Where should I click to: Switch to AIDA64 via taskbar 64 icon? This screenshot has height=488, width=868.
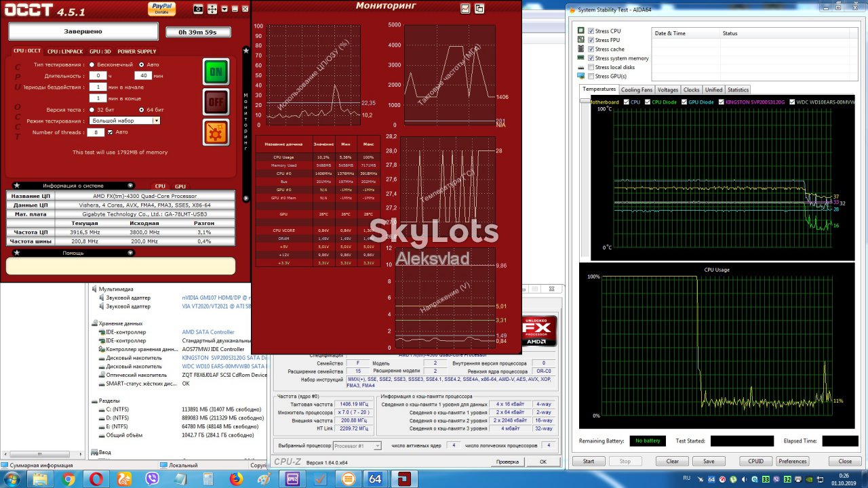375,479
